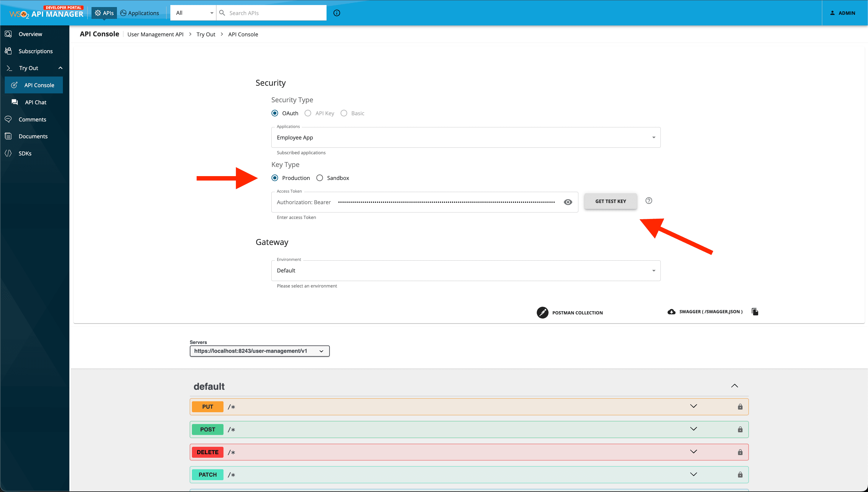Open the Applications dropdown showing Employee App

coord(466,137)
